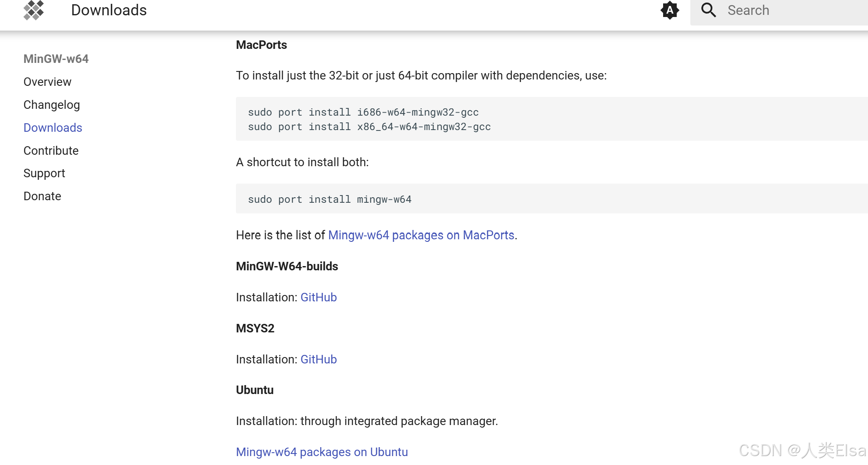Viewport: 868px width, 465px height.
Task: Click the Downloads page title
Action: click(109, 10)
